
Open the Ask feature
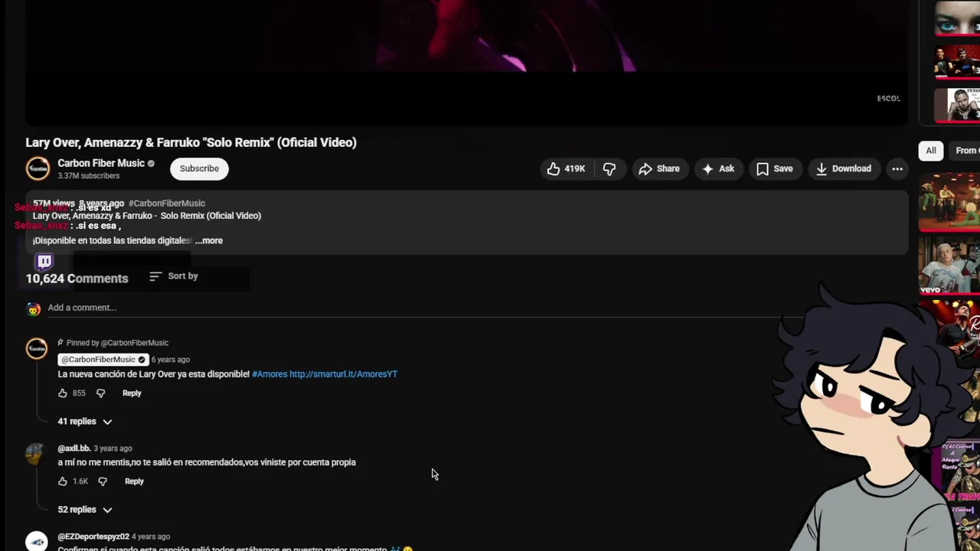click(x=718, y=168)
